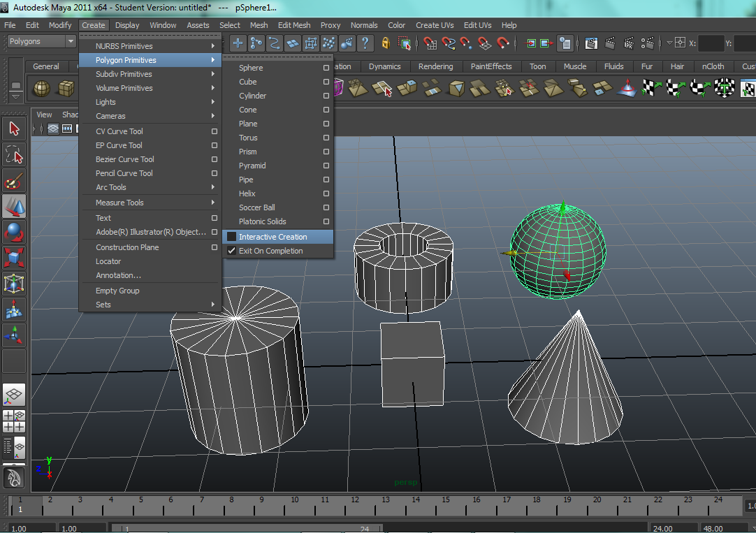The image size is (756, 533).
Task: Open Pipe options box
Action: (326, 180)
